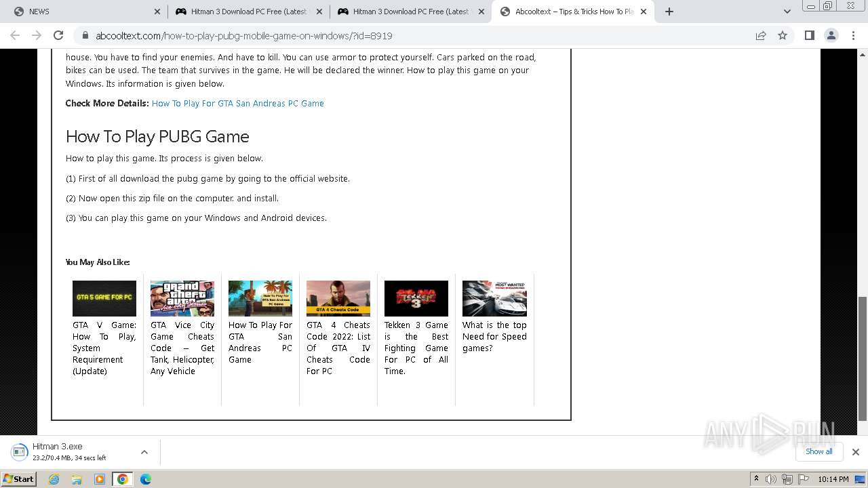Switch to the NEWS tab
Viewport: 868px width, 488px height.
[x=85, y=12]
